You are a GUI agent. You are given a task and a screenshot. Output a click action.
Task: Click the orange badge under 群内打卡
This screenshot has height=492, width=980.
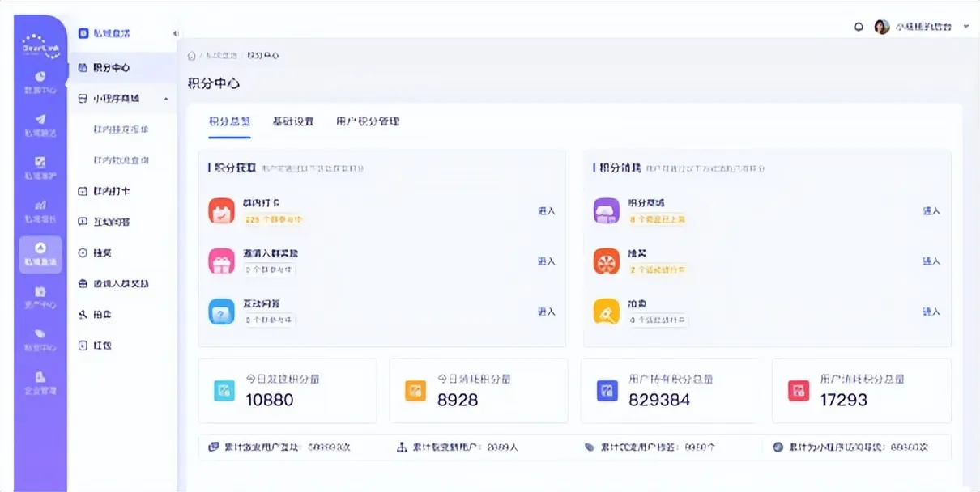coord(273,218)
